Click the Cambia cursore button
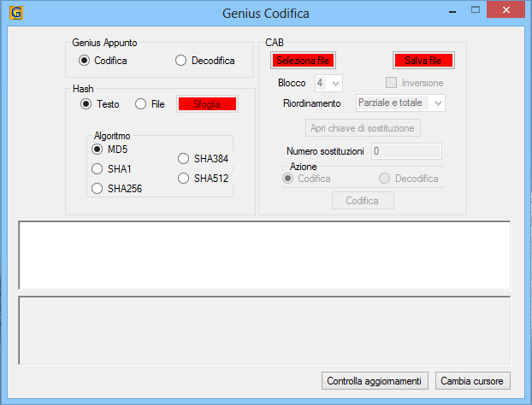Viewport: 532px width, 405px height. 473,380
